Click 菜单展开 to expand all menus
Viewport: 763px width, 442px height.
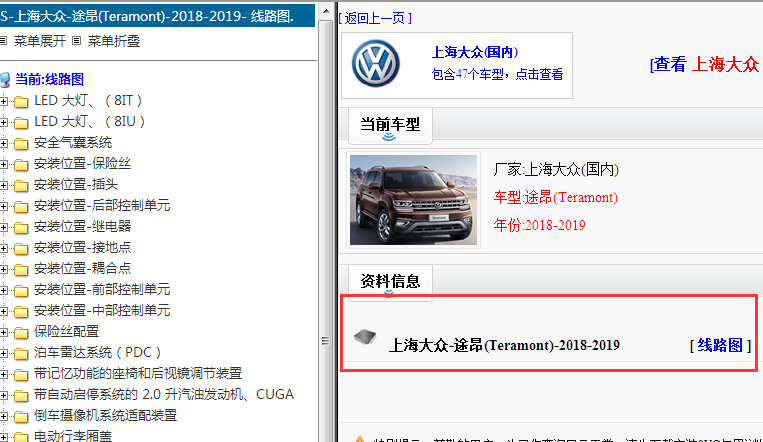(x=39, y=41)
